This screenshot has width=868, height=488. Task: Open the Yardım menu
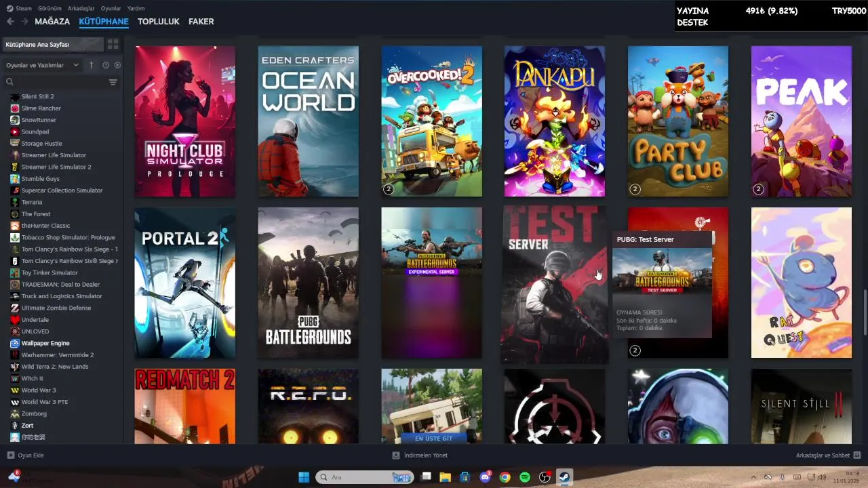coord(136,8)
